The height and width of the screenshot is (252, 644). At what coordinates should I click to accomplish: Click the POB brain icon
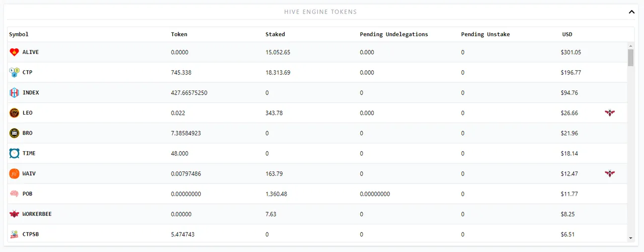pos(14,194)
